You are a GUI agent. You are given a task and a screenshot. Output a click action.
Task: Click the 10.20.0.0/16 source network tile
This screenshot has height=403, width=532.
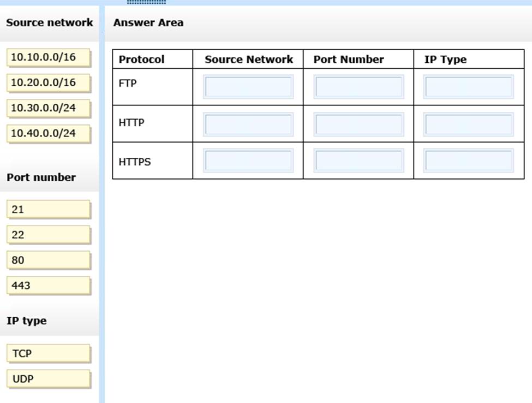48,82
